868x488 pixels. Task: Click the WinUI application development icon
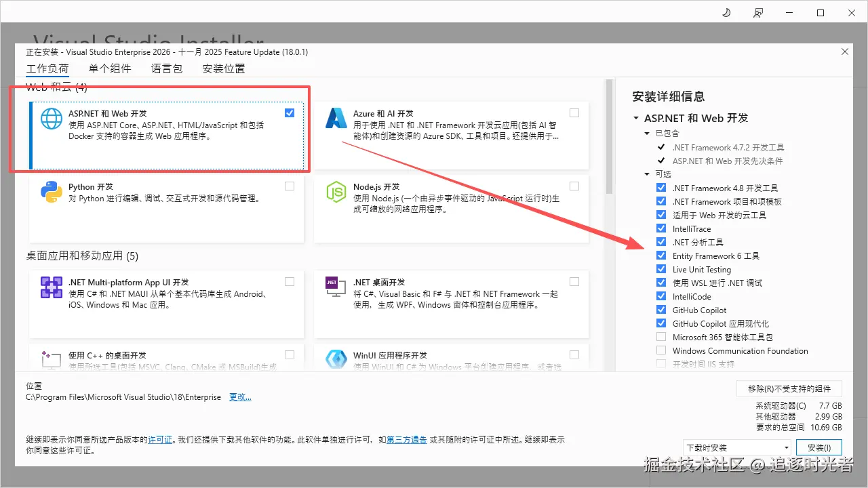coord(336,359)
